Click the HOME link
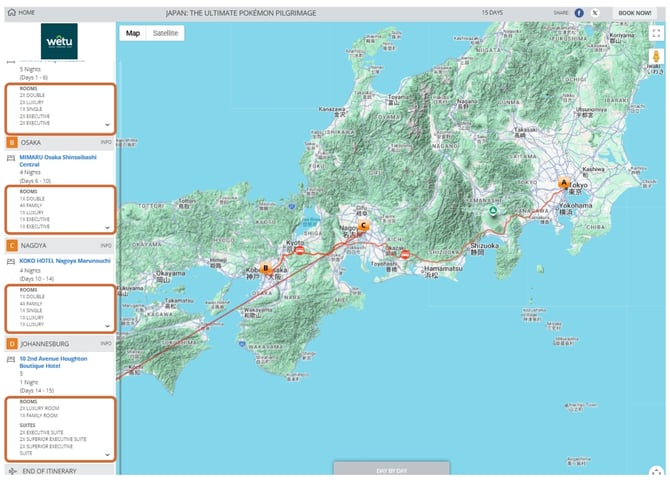 point(26,12)
